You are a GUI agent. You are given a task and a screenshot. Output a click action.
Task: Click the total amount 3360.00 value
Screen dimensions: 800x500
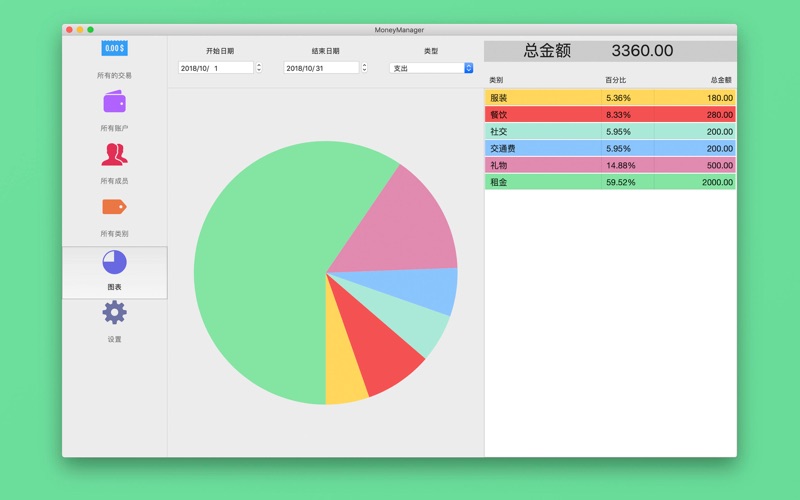[642, 51]
